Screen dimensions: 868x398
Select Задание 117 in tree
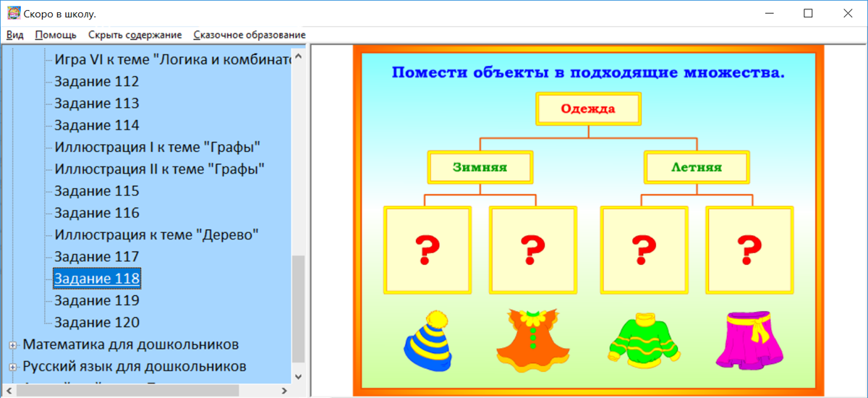coord(97,257)
